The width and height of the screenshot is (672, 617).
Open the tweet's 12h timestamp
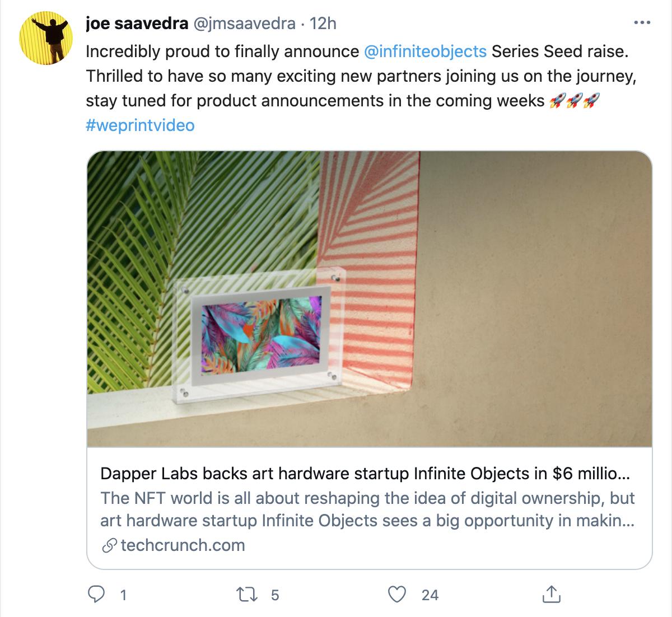coord(323,24)
